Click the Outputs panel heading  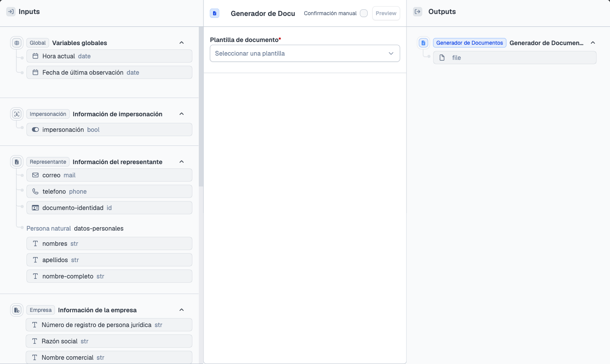pos(442,12)
